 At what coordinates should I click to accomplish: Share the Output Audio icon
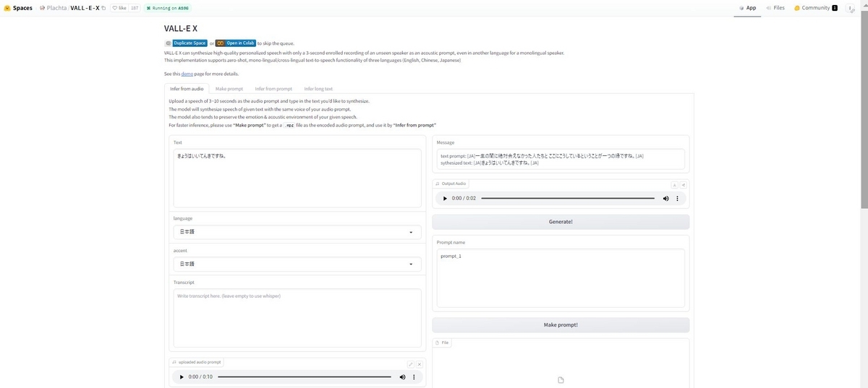click(x=683, y=184)
